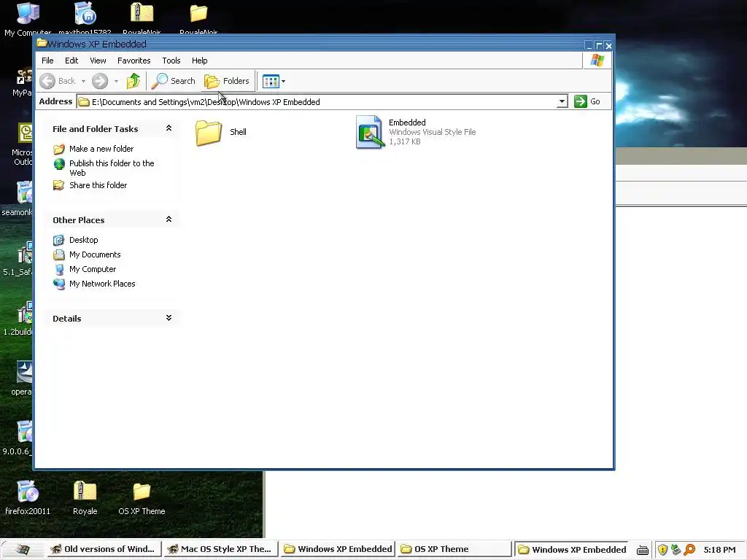Viewport: 747px width, 560px height.
Task: Select the Embedded visual style file icon
Action: [370, 132]
